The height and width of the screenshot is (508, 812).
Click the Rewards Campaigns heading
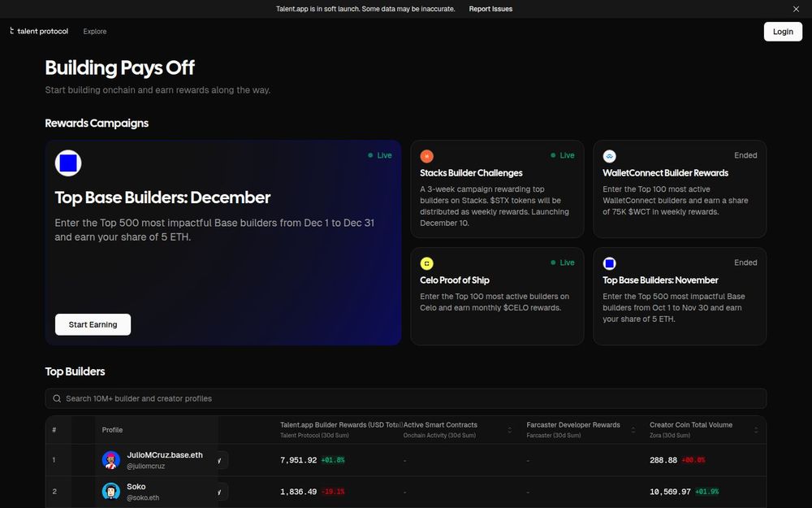[97, 124]
